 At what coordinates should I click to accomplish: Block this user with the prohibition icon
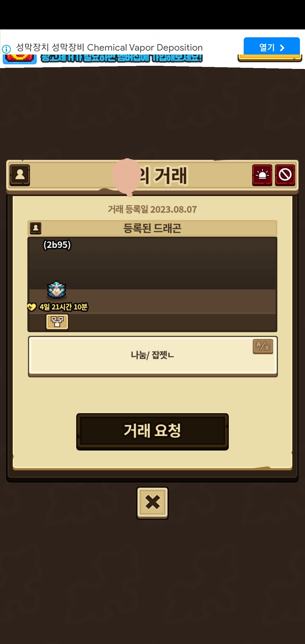pos(285,175)
